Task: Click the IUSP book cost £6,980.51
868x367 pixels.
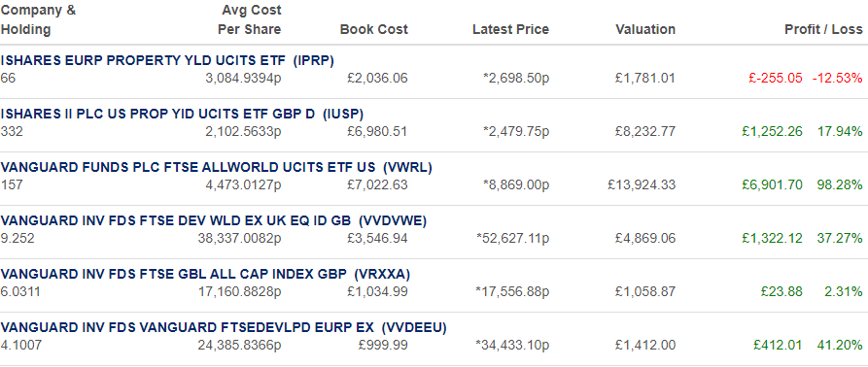Action: 377,131
